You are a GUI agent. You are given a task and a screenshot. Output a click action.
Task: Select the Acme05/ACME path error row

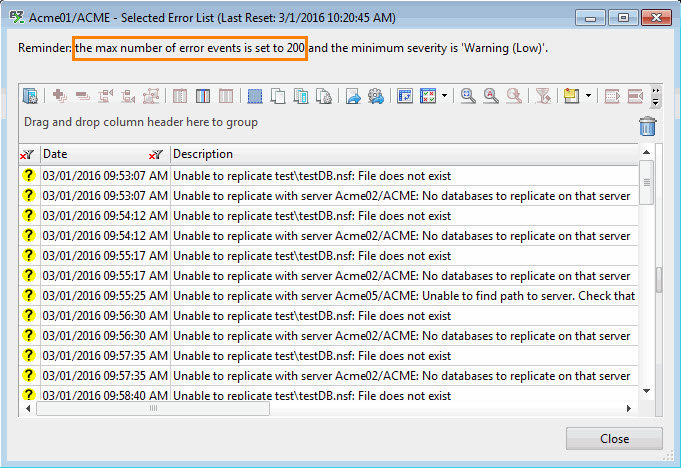click(400, 296)
